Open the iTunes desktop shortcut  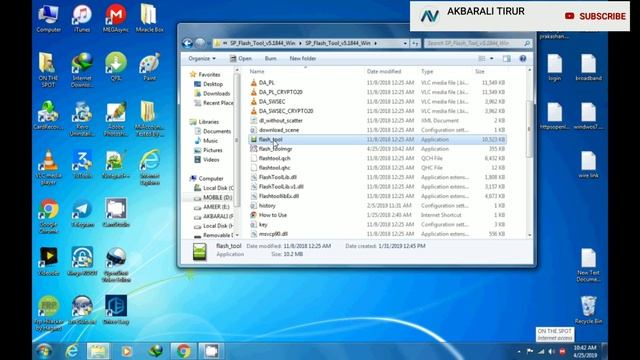(x=82, y=18)
